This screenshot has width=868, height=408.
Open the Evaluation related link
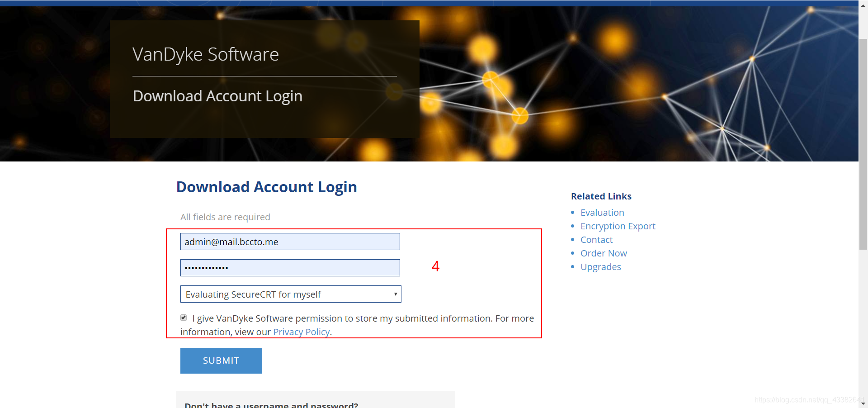(602, 213)
